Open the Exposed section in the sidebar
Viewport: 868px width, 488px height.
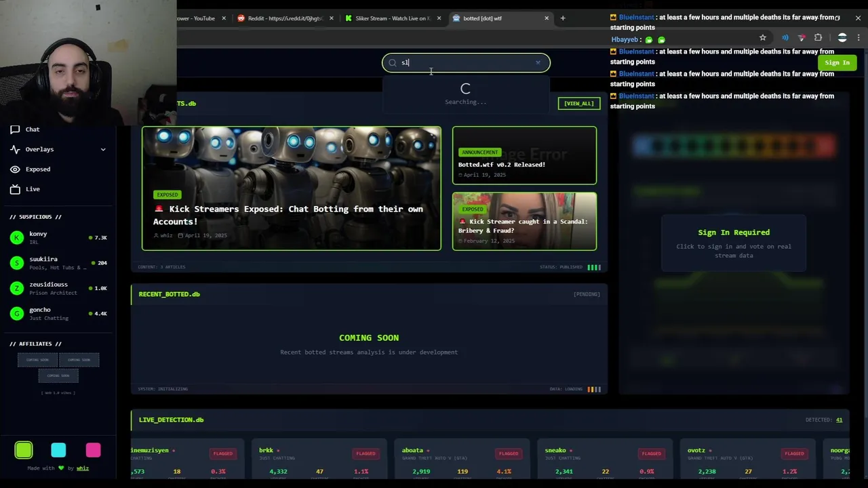[38, 169]
